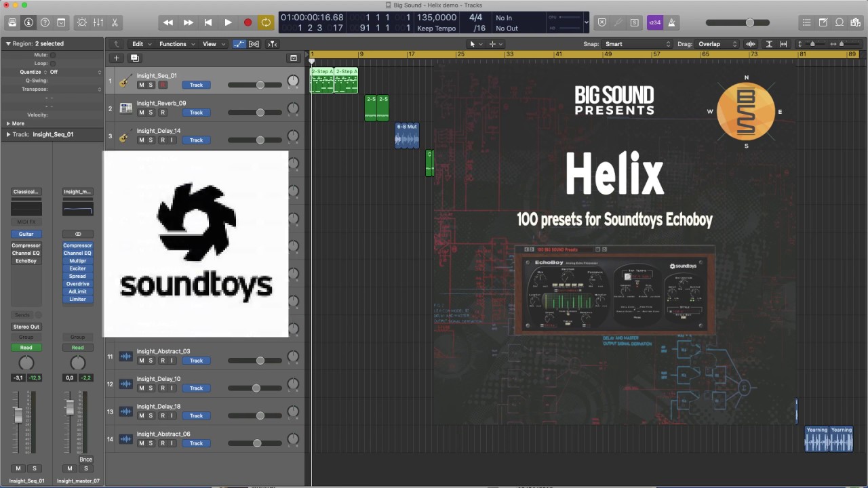Toggle horizontal auto zoom button

pos(784,44)
